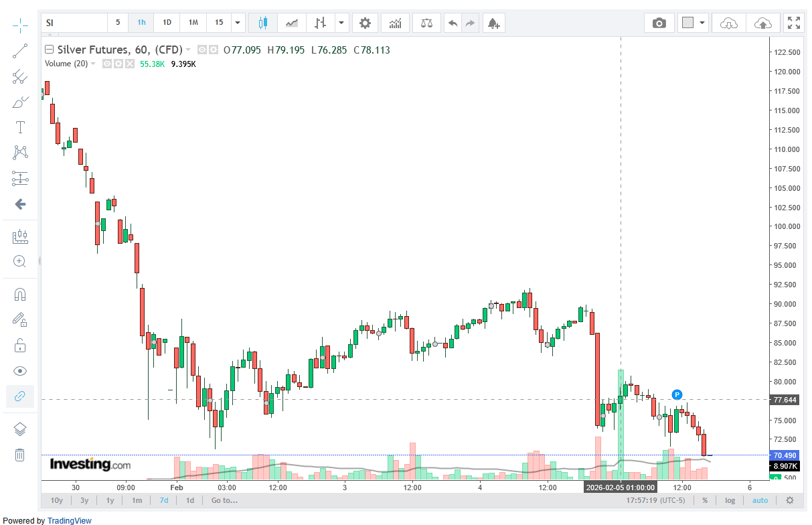Open Volume (20) dropdown arrow
Image resolution: width=812 pixels, height=525 pixels.
93,64
